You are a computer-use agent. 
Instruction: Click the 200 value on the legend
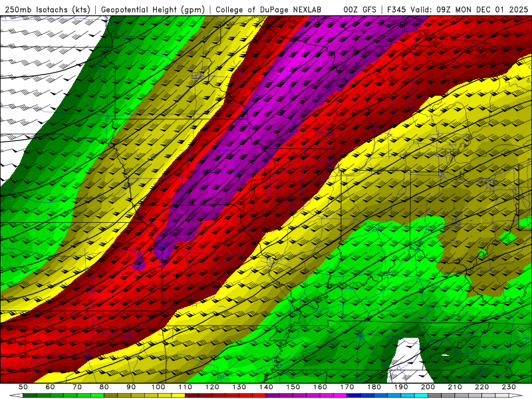click(428, 387)
